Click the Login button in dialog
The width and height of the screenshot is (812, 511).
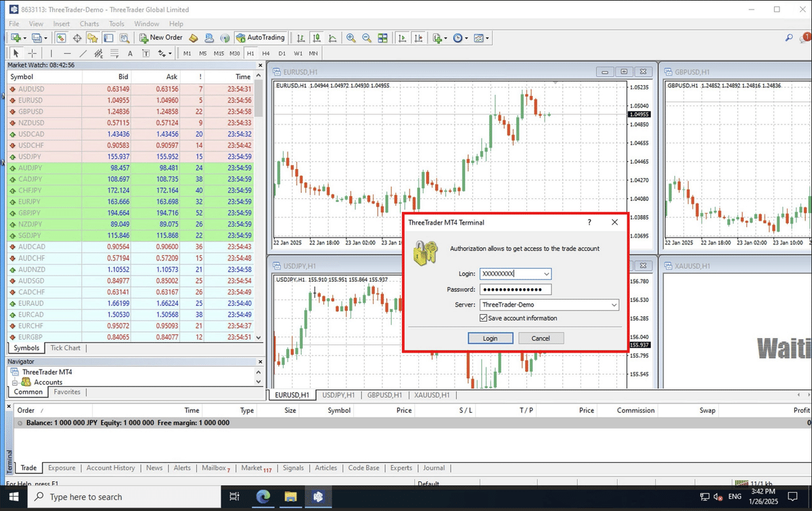491,338
